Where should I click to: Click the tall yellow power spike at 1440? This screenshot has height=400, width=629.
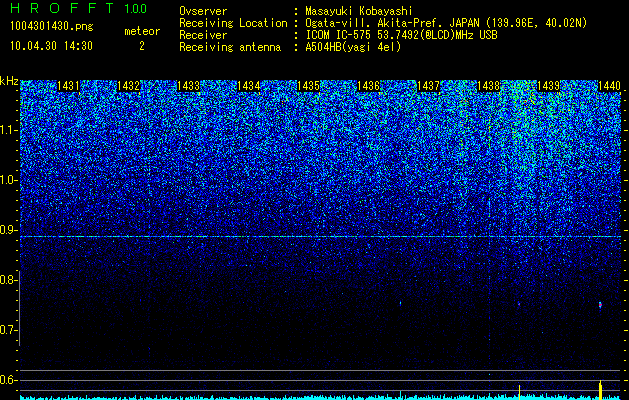coord(600,389)
